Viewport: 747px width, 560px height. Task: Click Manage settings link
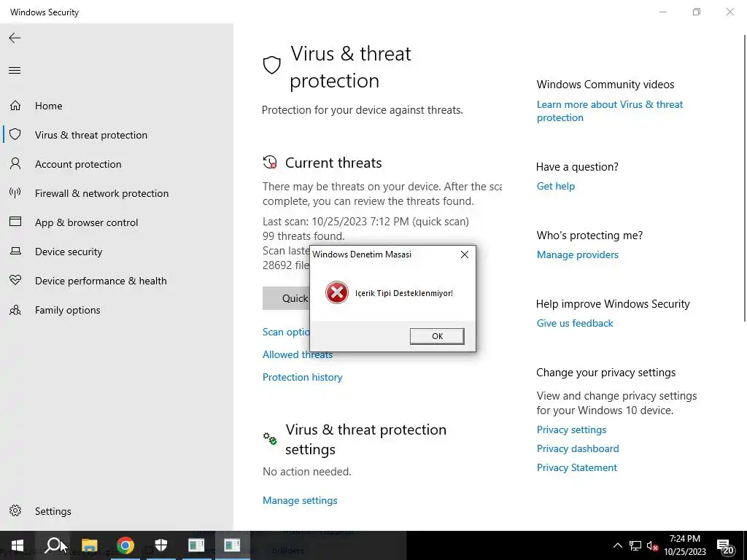click(300, 500)
